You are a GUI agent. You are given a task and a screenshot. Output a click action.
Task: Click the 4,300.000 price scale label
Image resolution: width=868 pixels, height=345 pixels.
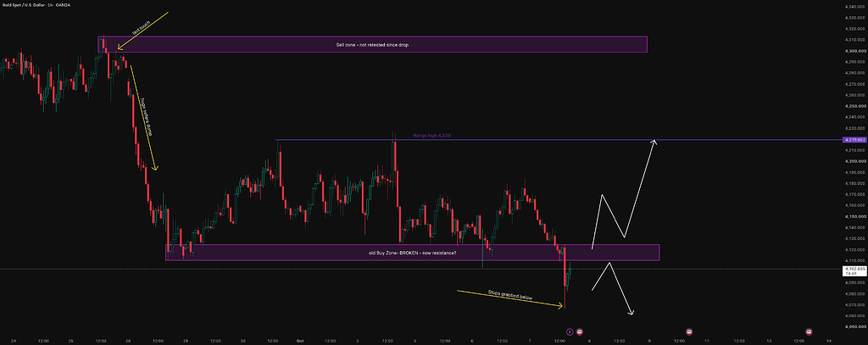854,51
